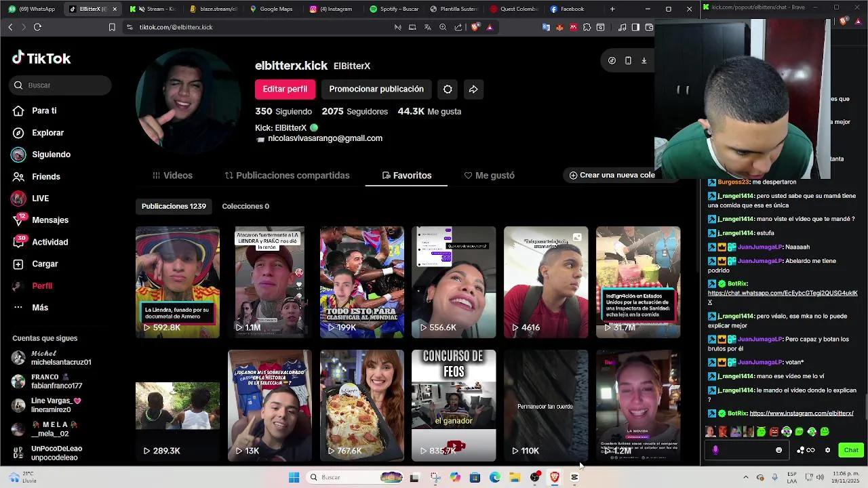The height and width of the screenshot is (488, 868).
Task: Open profile settings gear icon
Action: click(448, 89)
